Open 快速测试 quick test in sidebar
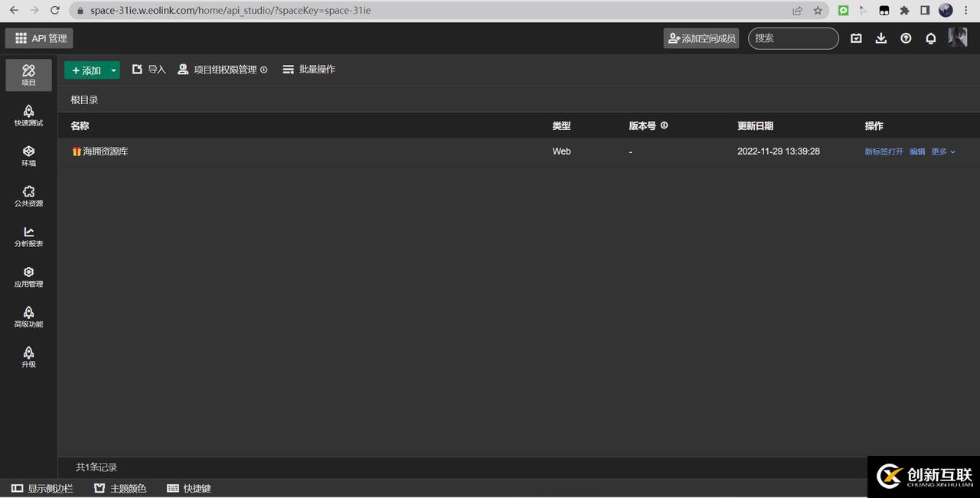The height and width of the screenshot is (498, 980). 28,116
